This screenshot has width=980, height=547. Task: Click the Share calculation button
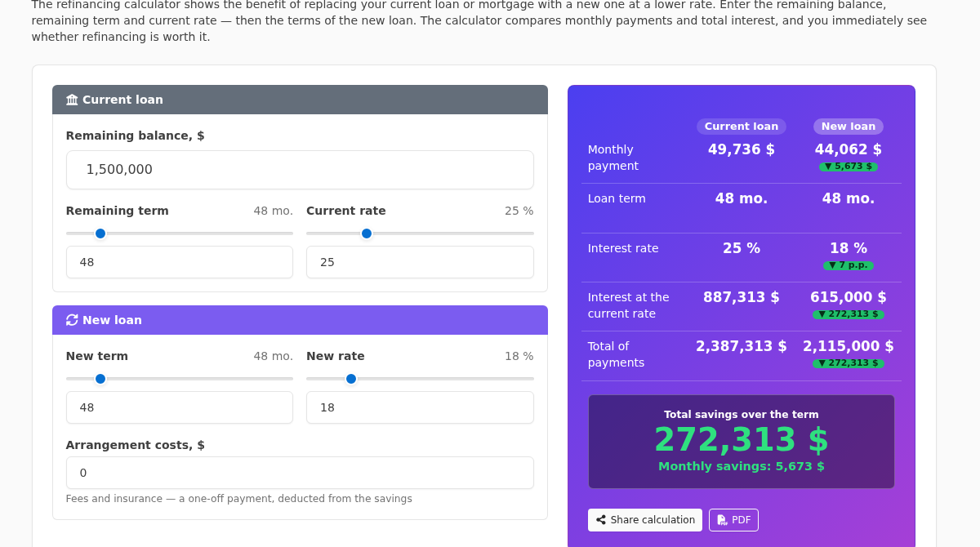(x=645, y=520)
